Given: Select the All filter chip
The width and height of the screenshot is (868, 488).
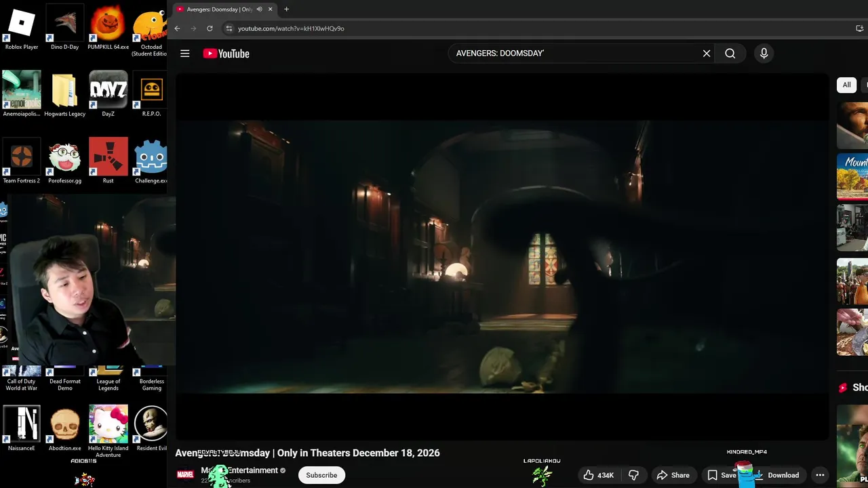Looking at the screenshot, I should (846, 85).
